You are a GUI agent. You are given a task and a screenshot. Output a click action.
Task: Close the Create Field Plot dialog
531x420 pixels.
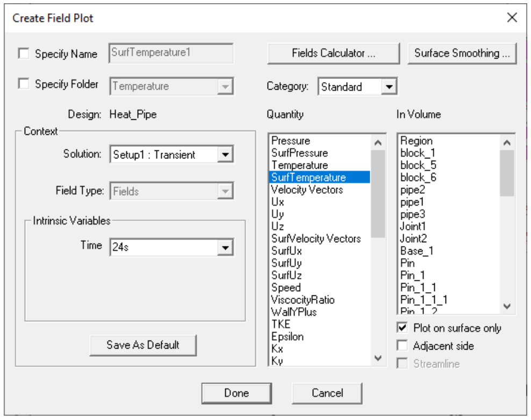tap(512, 18)
